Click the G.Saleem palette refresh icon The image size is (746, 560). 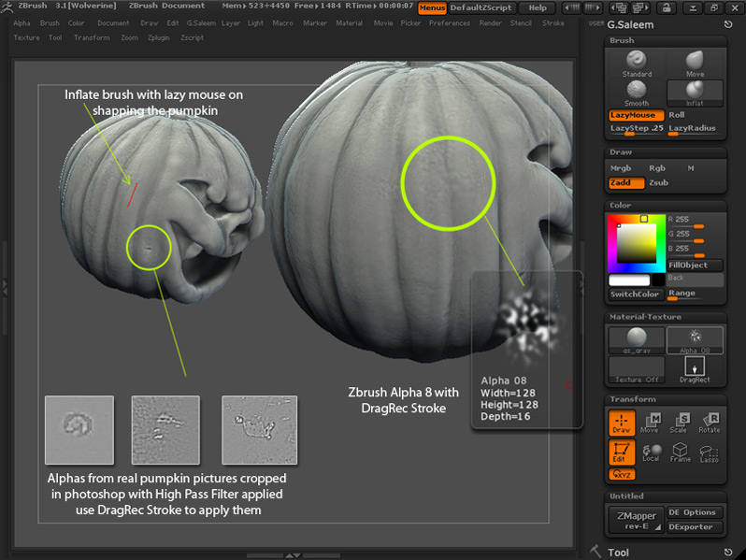point(728,24)
